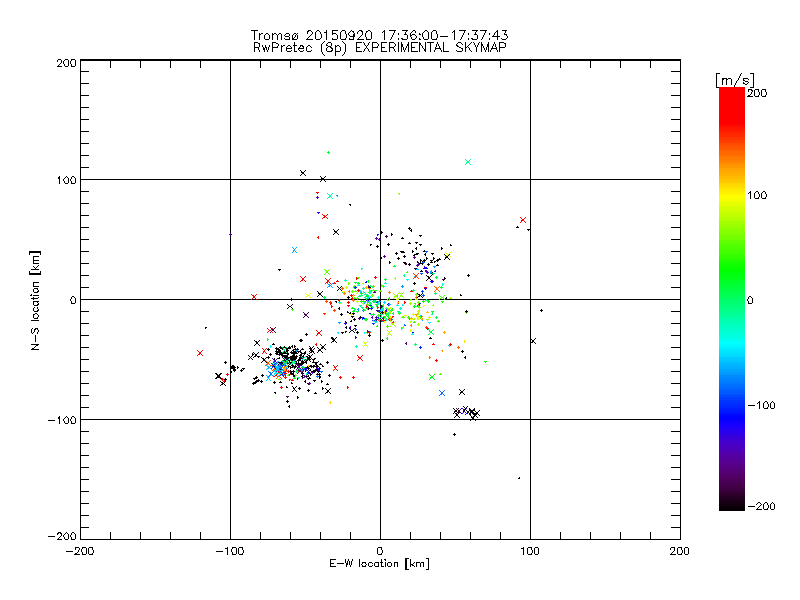
Task: Pick the red region of the colorbar
Action: (732, 105)
